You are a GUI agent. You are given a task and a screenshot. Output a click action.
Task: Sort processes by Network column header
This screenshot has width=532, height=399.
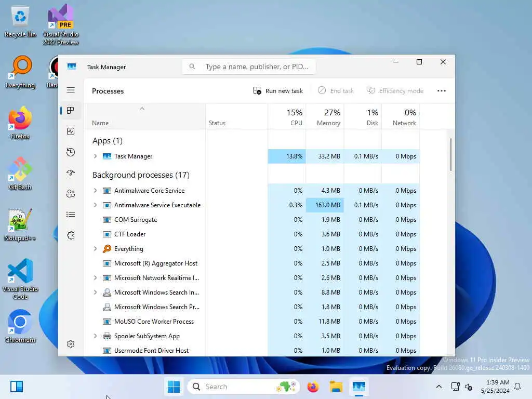click(401, 116)
